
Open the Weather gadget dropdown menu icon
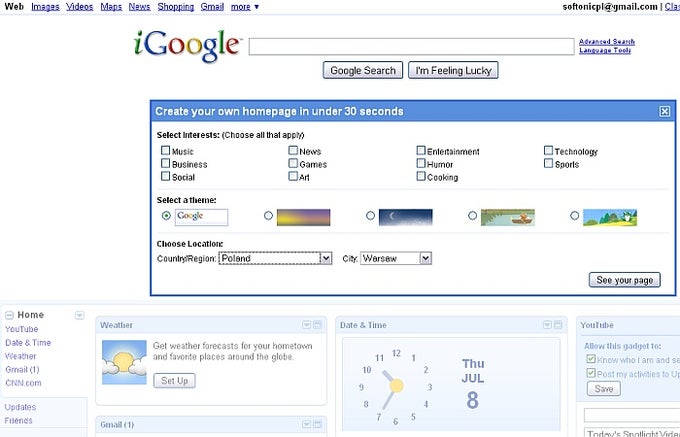tap(307, 325)
